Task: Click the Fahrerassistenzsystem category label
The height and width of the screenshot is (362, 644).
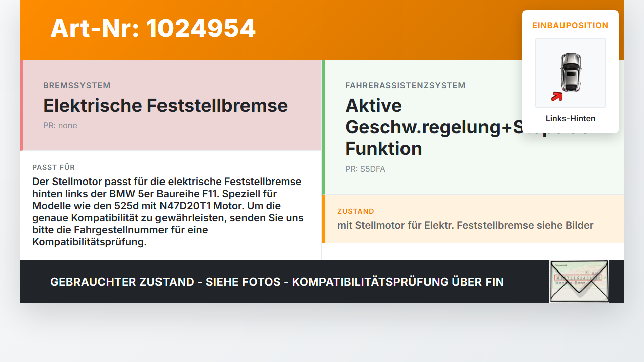Action: click(x=406, y=85)
